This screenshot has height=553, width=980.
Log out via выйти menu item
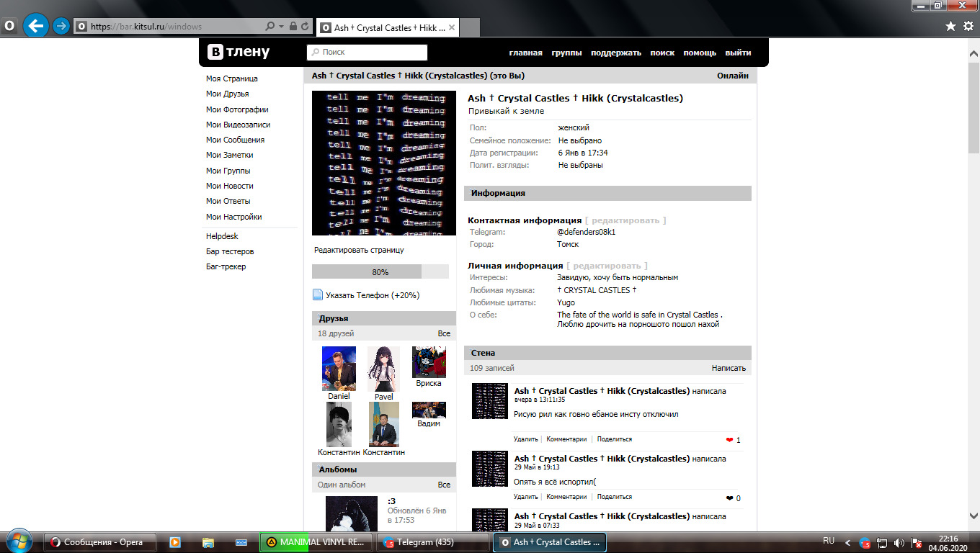(x=738, y=53)
